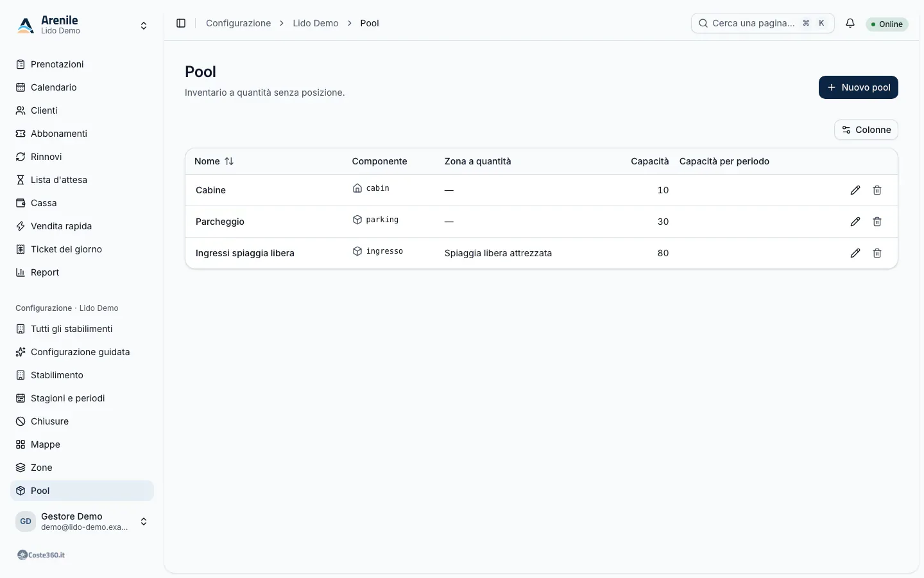This screenshot has height=578, width=924.
Task: Open Rinnovi in the sidebar
Action: [x=82, y=157]
